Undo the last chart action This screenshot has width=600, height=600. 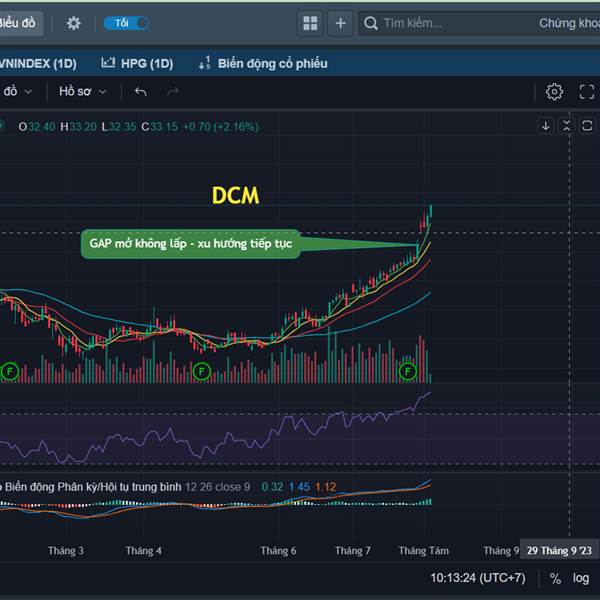coord(140,91)
